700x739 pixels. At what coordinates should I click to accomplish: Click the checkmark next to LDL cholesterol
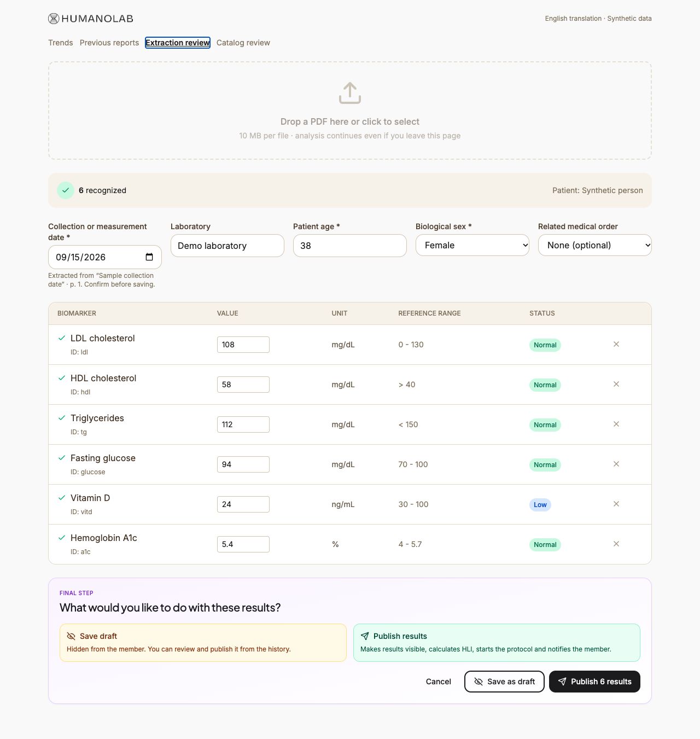tap(62, 338)
